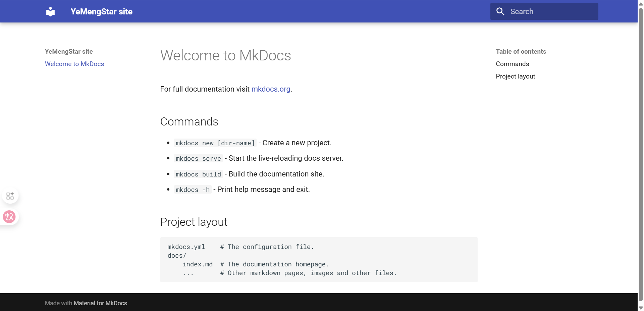Click the Commands section heading
Screen dimensions: 644x311
(x=189, y=121)
